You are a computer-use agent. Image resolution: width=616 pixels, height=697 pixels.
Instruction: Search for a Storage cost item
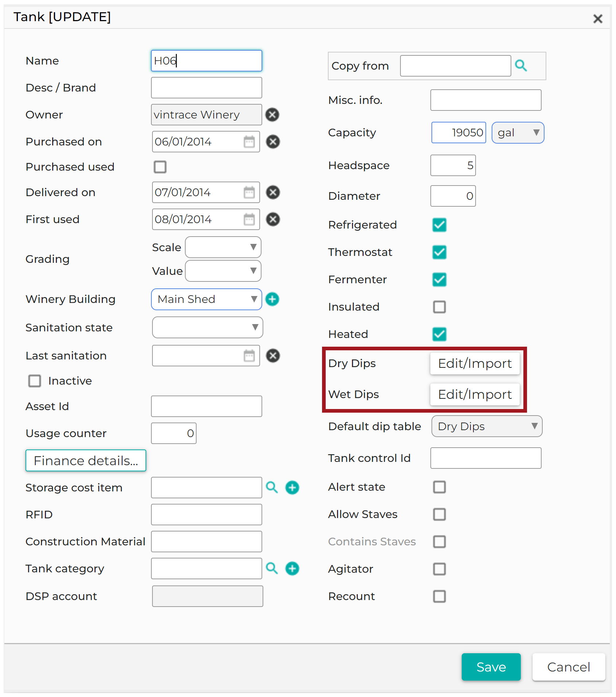click(272, 487)
